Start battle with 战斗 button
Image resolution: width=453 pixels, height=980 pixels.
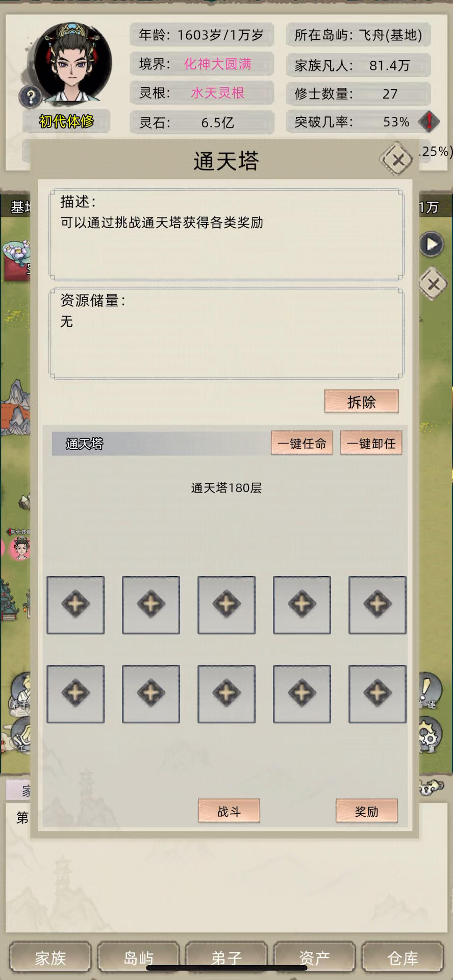click(x=229, y=811)
